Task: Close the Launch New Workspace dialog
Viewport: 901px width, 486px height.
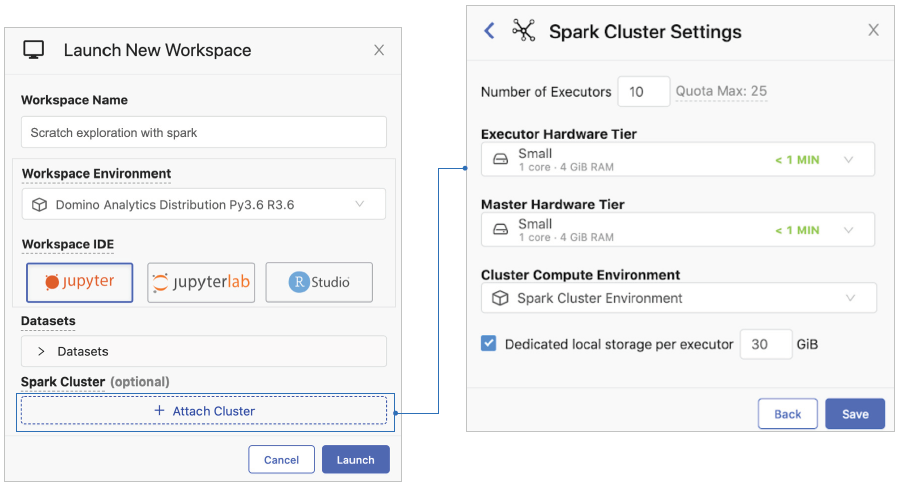Action: 379,50
